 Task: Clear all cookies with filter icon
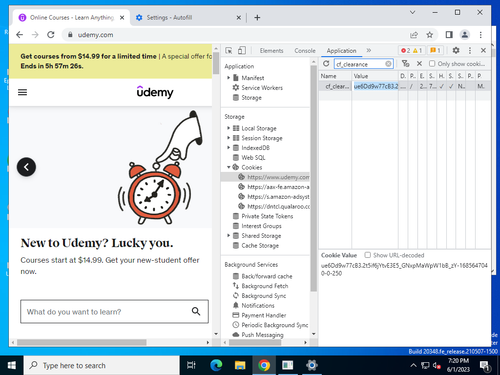(405, 63)
